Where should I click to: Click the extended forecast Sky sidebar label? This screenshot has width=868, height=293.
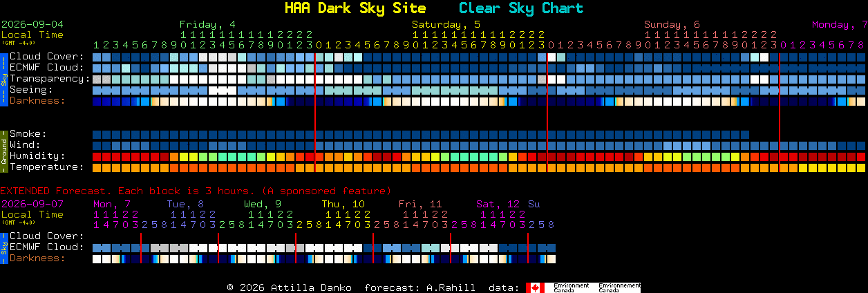coord(3,247)
